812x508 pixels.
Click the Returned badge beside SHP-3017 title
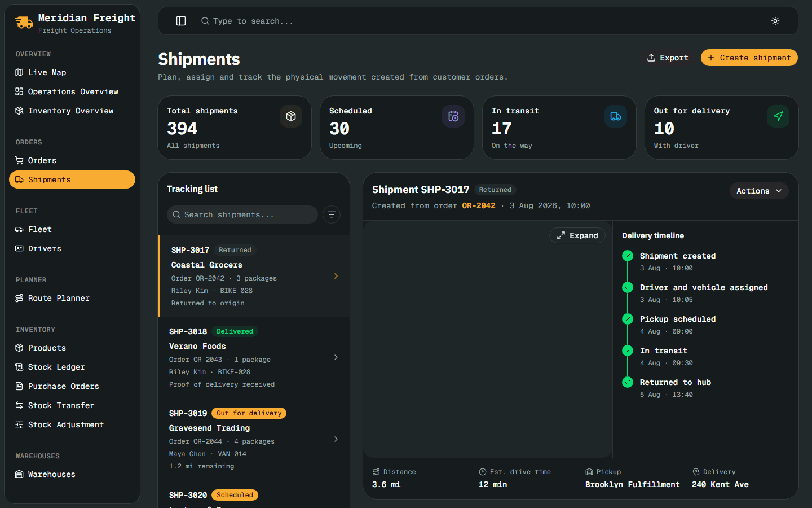495,190
